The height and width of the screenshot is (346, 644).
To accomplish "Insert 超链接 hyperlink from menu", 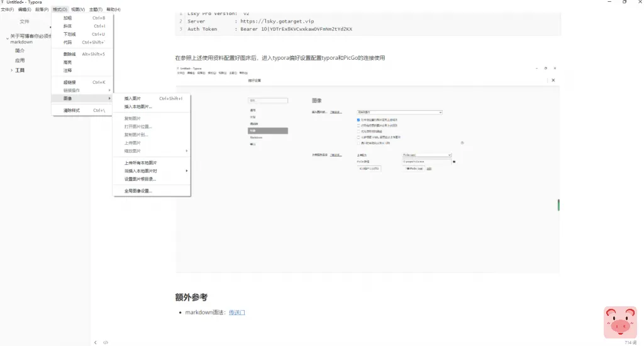I will 82,82.
